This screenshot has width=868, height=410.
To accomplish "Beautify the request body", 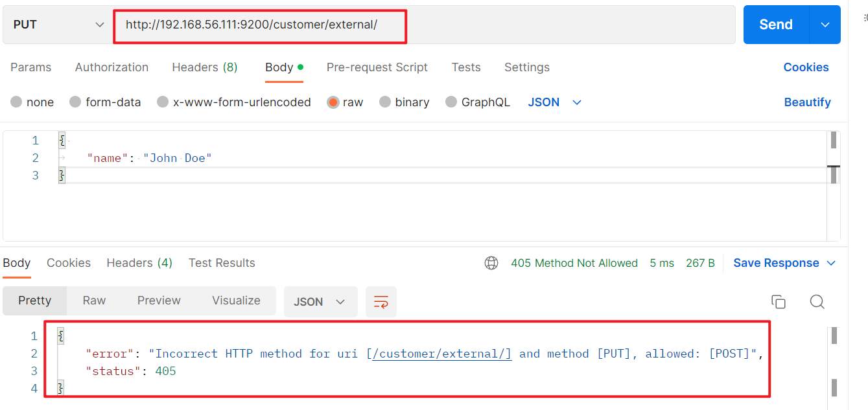I will 807,102.
